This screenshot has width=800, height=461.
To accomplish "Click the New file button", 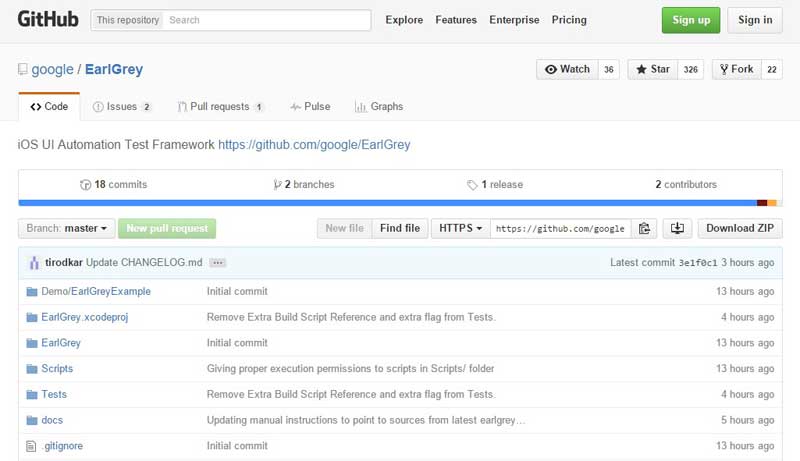I will (x=345, y=228).
